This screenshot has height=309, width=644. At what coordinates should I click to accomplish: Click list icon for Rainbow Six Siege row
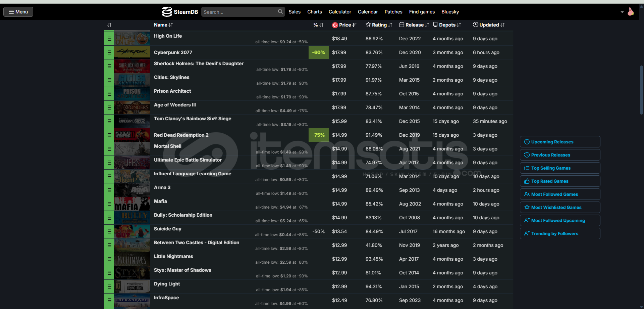click(109, 121)
